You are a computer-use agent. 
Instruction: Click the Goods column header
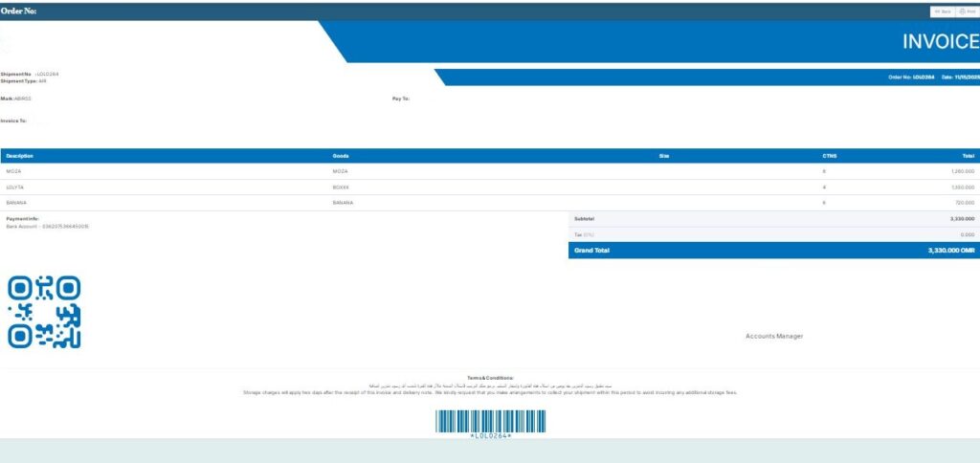tap(341, 155)
